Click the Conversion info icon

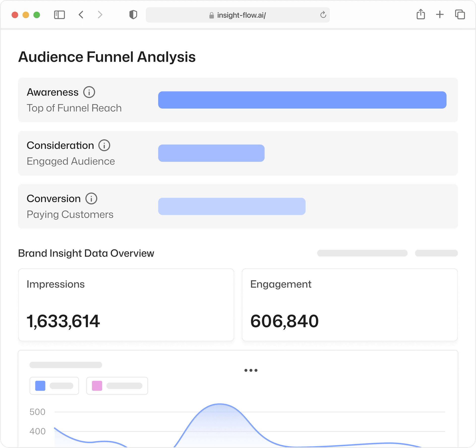click(91, 199)
